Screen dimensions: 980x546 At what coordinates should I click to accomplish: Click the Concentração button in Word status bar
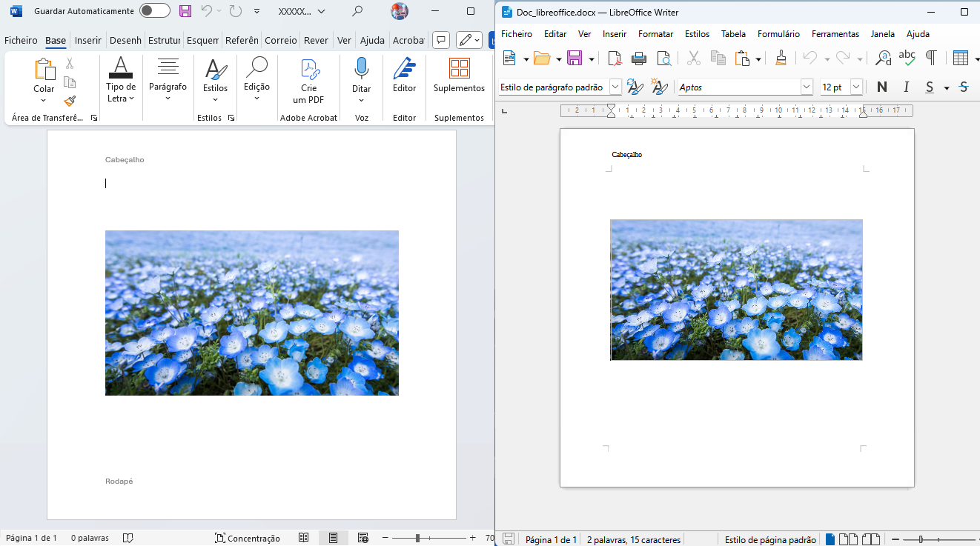248,539
